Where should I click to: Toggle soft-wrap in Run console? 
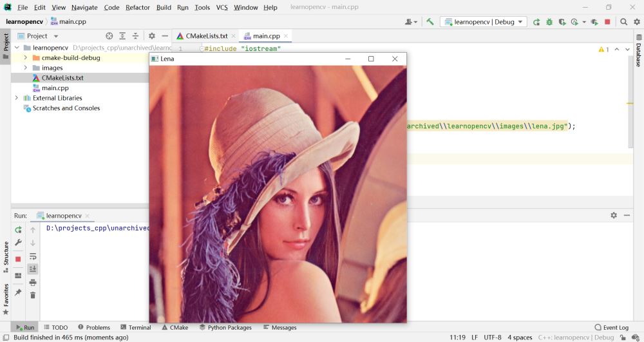(x=33, y=256)
